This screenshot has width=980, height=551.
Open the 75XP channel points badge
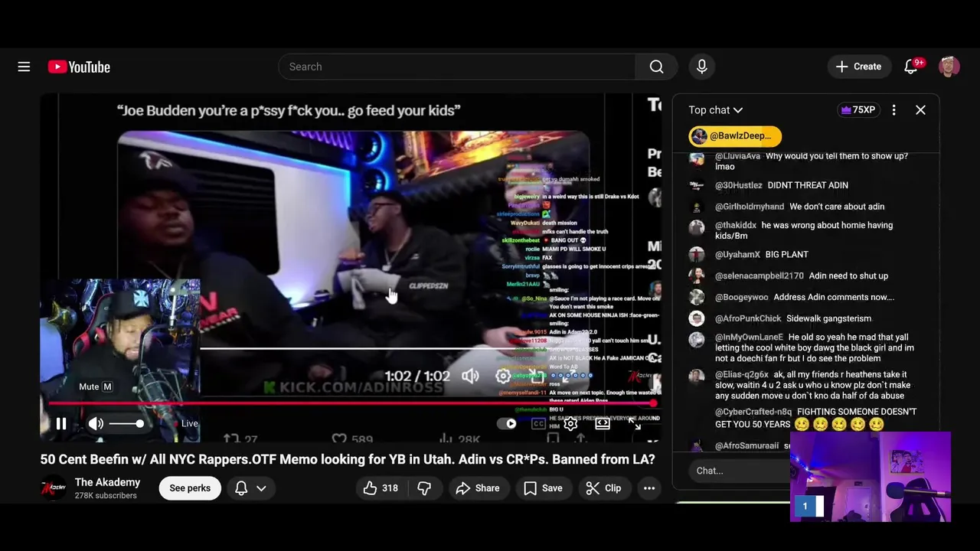point(857,110)
